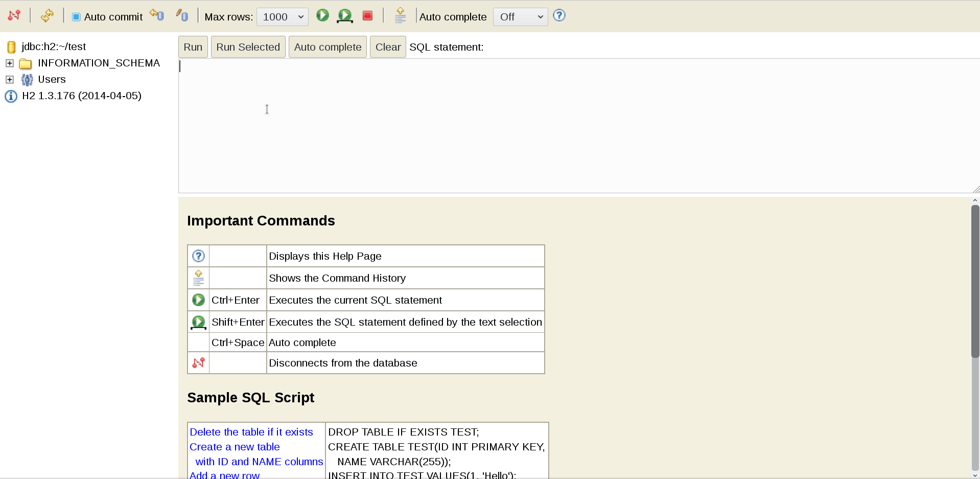Click the 'Delete the table if it exists' link

coord(251,432)
